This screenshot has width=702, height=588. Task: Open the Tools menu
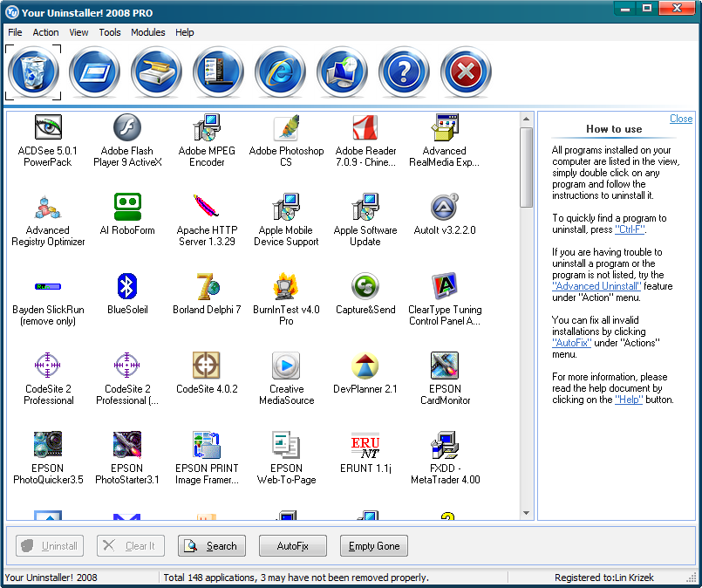tap(110, 32)
